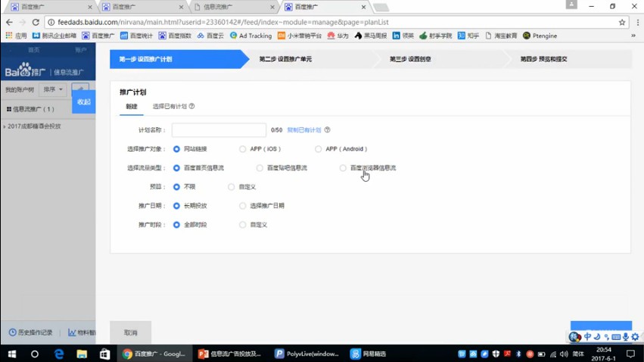The height and width of the screenshot is (362, 644).
Task: Go back with the browser back arrow
Action: [9, 22]
